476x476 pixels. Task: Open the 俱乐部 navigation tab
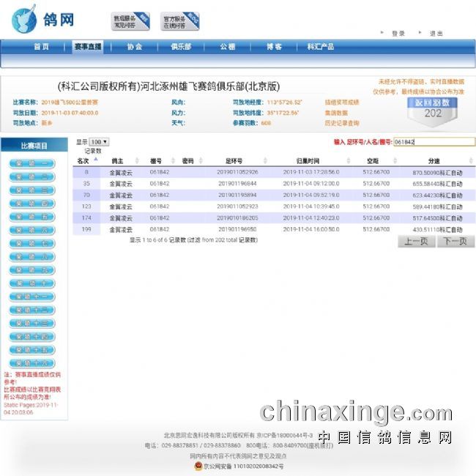pyautogui.click(x=181, y=47)
